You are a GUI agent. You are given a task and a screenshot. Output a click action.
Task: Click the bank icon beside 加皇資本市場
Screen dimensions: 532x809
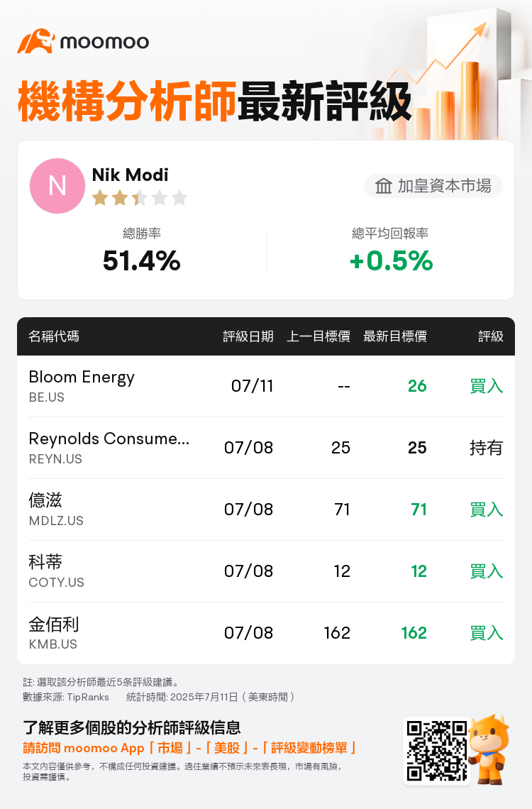[x=383, y=186]
